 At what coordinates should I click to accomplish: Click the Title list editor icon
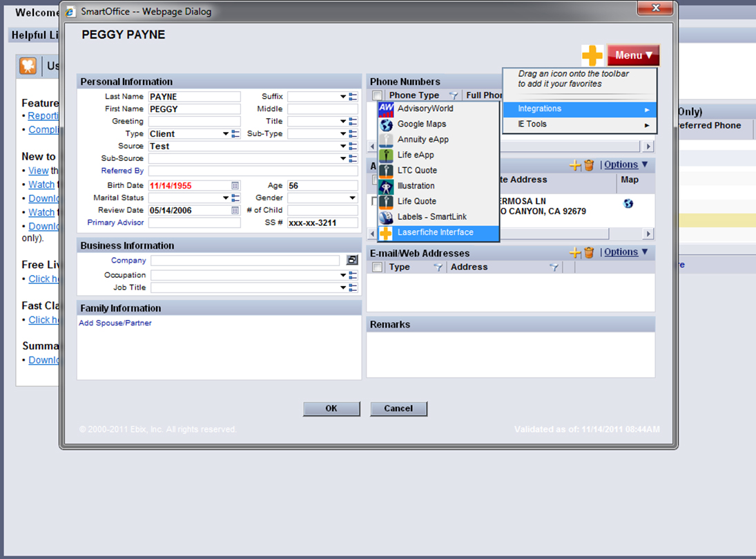(x=353, y=122)
